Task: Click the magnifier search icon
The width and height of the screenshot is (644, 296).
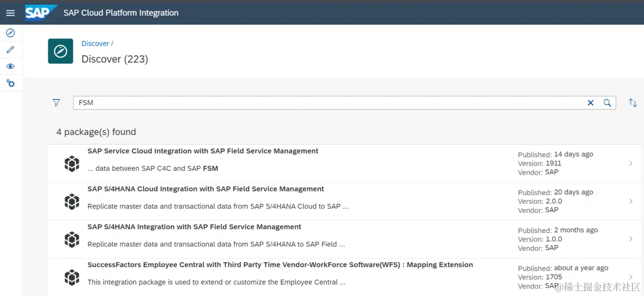Action: [x=607, y=103]
